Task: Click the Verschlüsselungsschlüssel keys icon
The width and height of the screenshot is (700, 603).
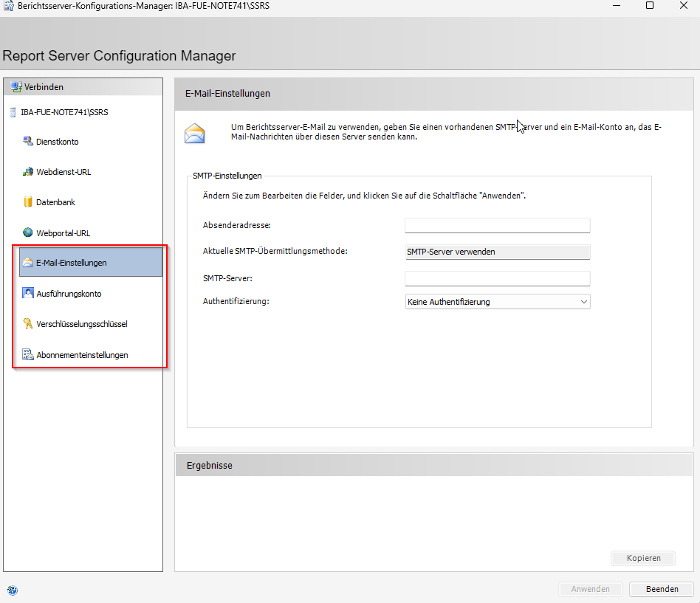Action: [x=28, y=324]
